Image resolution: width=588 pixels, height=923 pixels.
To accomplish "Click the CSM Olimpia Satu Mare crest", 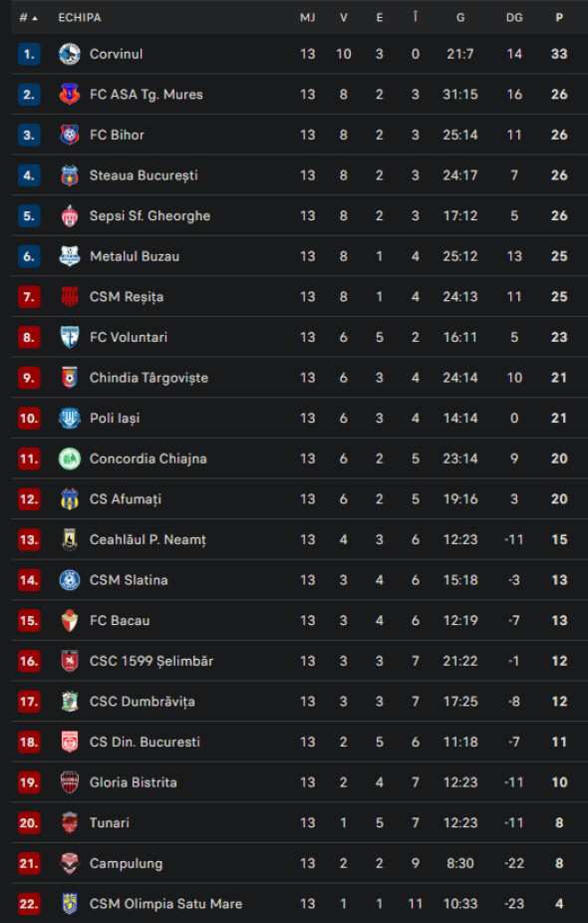I will tap(69, 903).
